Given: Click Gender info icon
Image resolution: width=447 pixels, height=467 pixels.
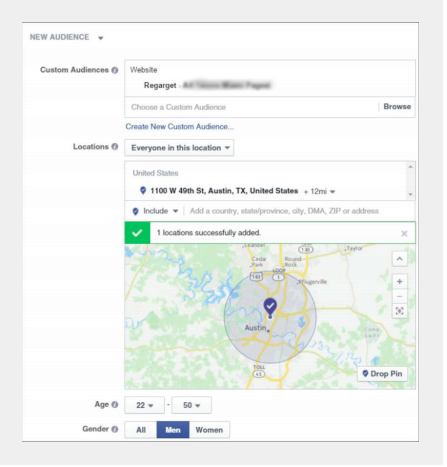Looking at the screenshot, I should click(115, 429).
